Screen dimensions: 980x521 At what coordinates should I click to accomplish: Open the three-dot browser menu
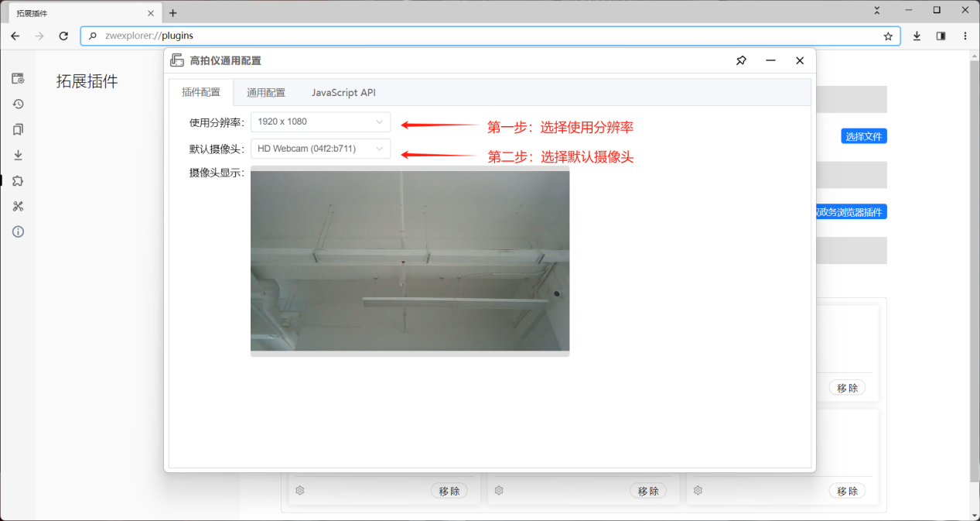pyautogui.click(x=965, y=36)
